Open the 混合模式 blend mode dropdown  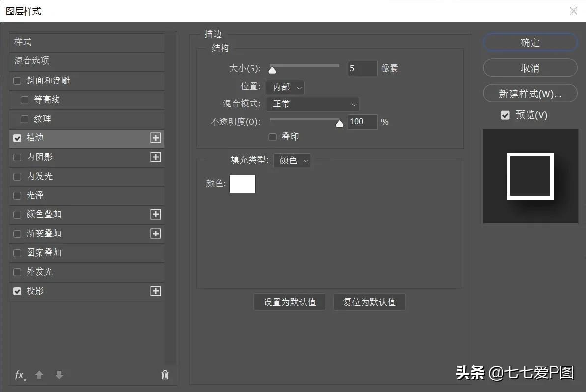pyautogui.click(x=312, y=104)
